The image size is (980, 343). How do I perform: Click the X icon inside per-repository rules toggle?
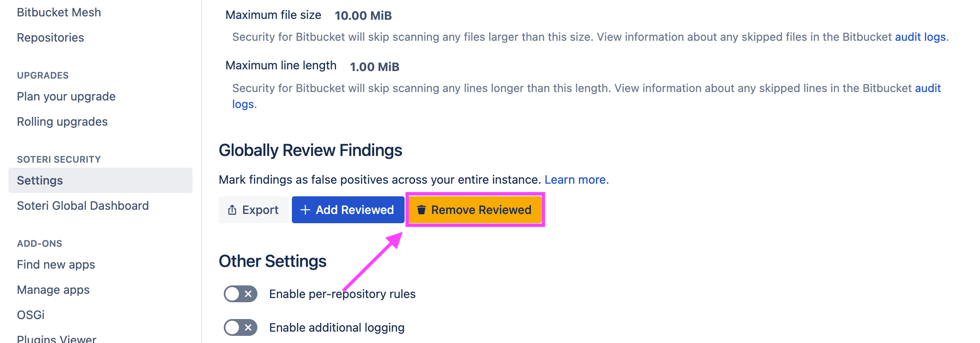pyautogui.click(x=248, y=294)
